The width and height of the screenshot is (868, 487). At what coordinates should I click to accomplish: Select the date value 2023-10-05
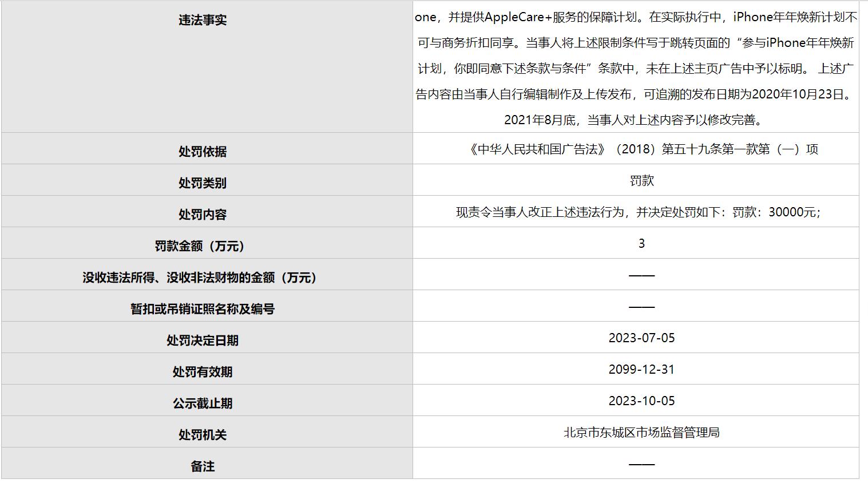[x=641, y=401]
